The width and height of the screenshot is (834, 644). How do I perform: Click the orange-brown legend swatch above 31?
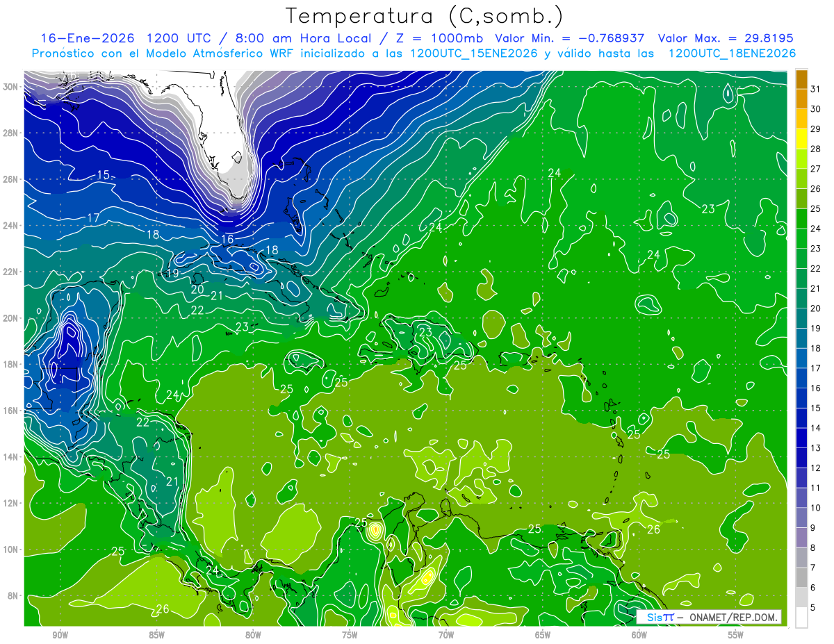[801, 79]
